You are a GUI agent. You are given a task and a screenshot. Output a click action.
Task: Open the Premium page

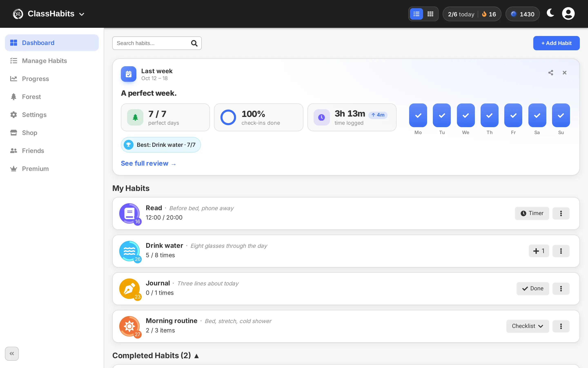pos(52,169)
